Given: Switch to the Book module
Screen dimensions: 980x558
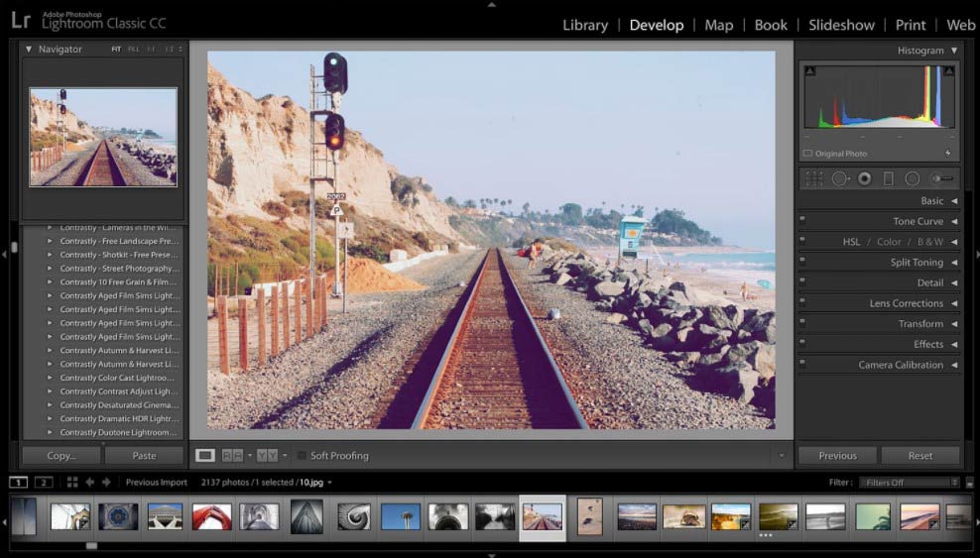Looking at the screenshot, I should (x=771, y=25).
